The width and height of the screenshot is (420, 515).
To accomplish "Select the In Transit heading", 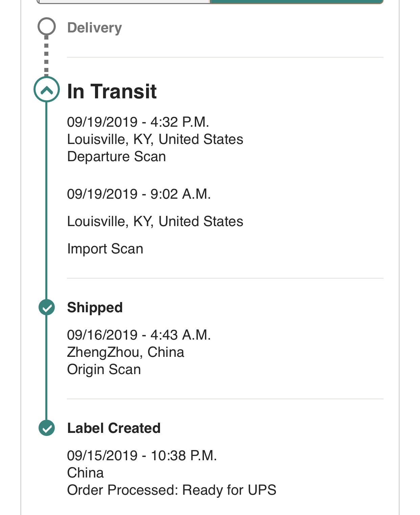I will pos(112,91).
